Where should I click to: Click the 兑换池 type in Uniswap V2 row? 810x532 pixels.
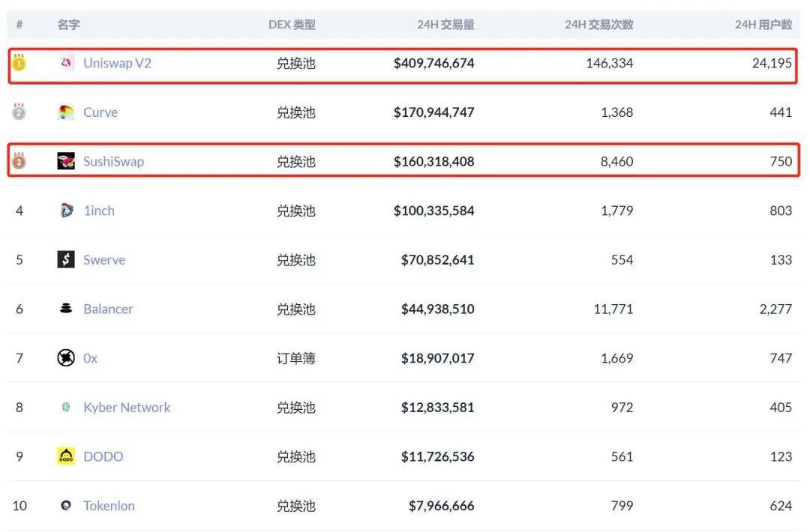(x=296, y=63)
